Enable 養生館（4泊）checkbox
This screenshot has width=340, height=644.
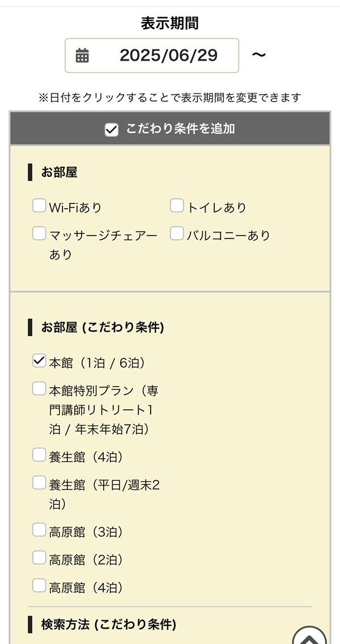(x=39, y=455)
